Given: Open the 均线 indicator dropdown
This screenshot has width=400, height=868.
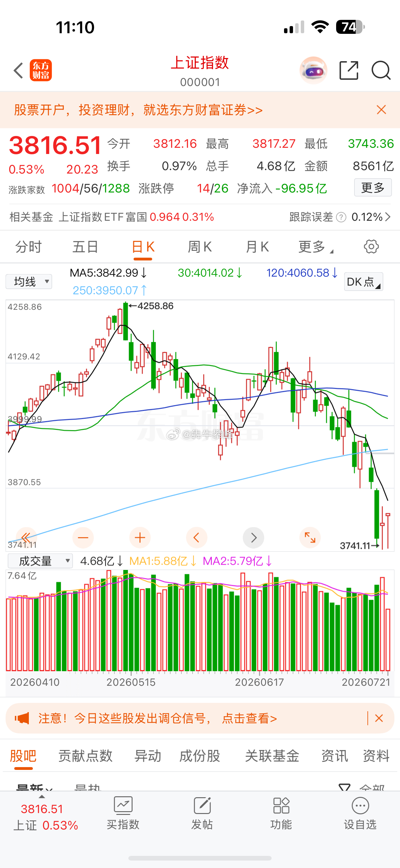Looking at the screenshot, I should (29, 281).
